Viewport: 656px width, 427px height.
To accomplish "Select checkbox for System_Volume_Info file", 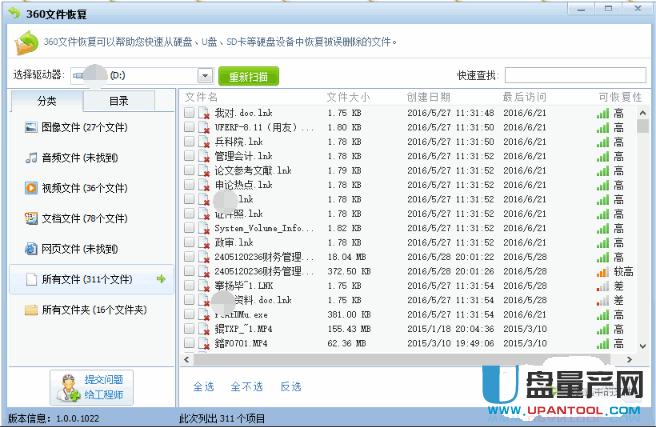I will [190, 228].
